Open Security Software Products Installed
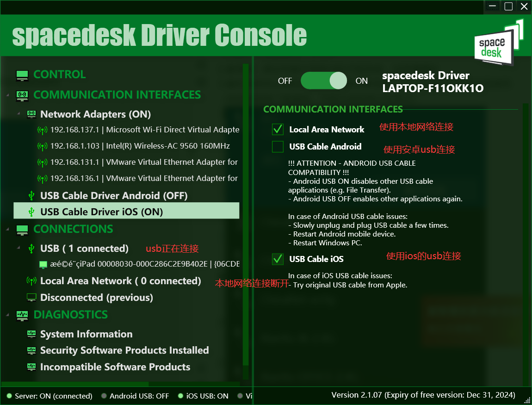Screen dimensions: 532x405 coord(124,350)
